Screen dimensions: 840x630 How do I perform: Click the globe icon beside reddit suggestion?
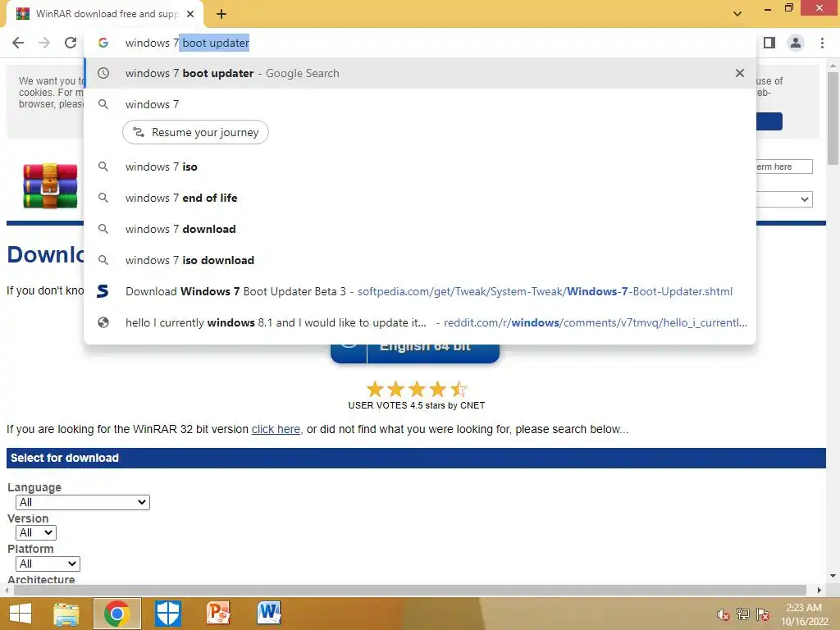coord(103,322)
